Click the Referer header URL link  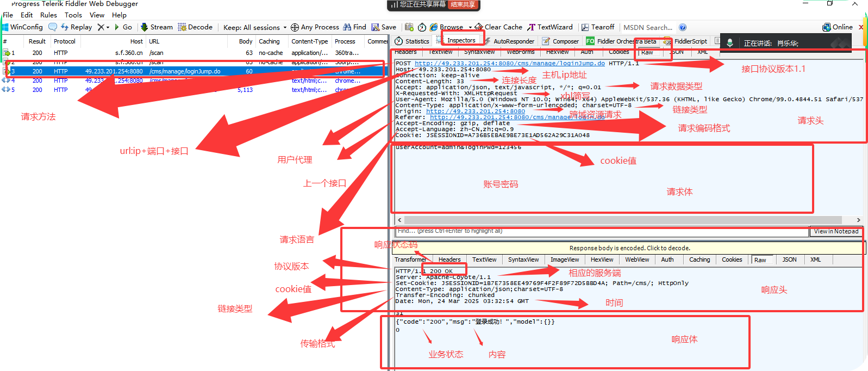(516, 118)
